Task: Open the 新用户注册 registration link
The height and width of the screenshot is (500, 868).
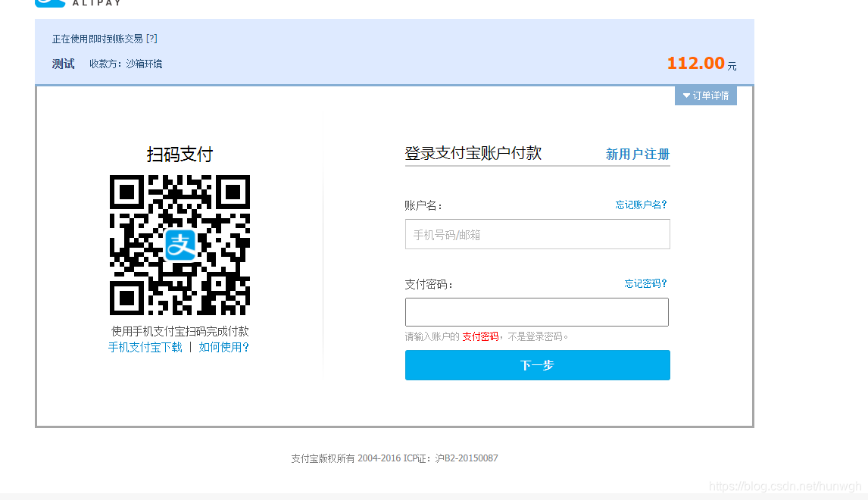Action: pyautogui.click(x=638, y=154)
